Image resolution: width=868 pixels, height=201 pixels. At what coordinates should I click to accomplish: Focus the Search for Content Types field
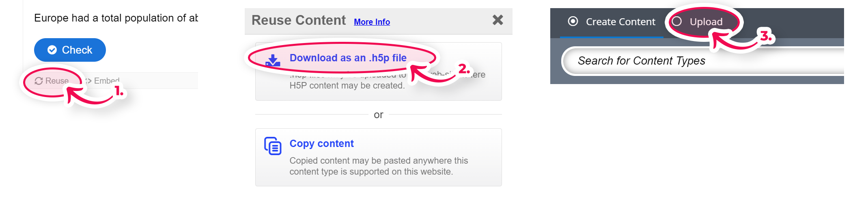(703, 61)
